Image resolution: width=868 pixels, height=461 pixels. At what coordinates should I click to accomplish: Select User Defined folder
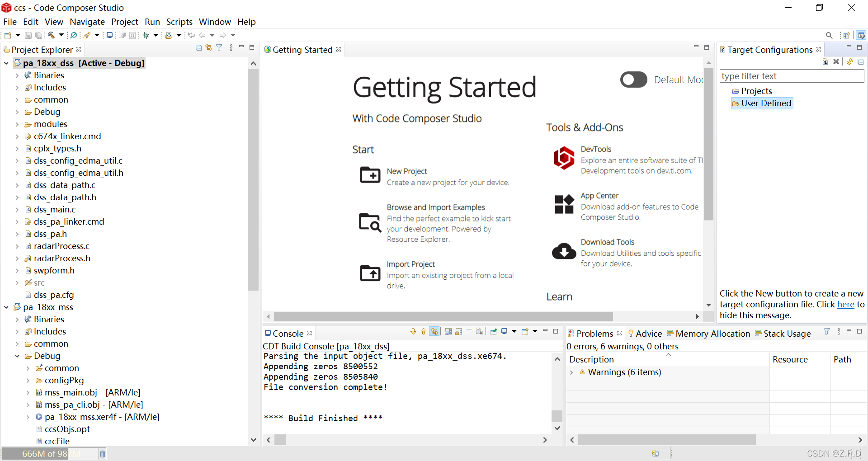[x=762, y=103]
